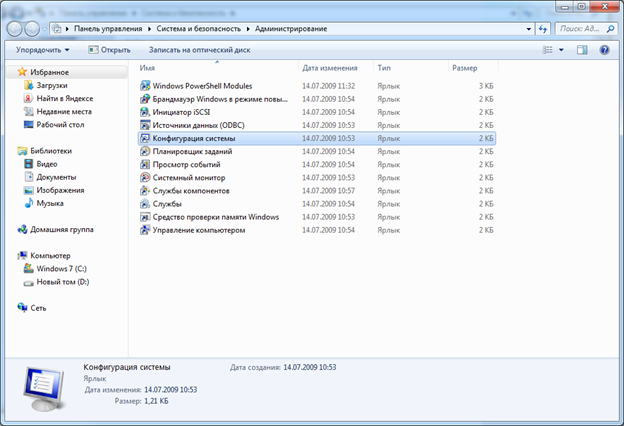624x426 pixels.
Task: Click the Сеть network icon
Action: pos(22,307)
